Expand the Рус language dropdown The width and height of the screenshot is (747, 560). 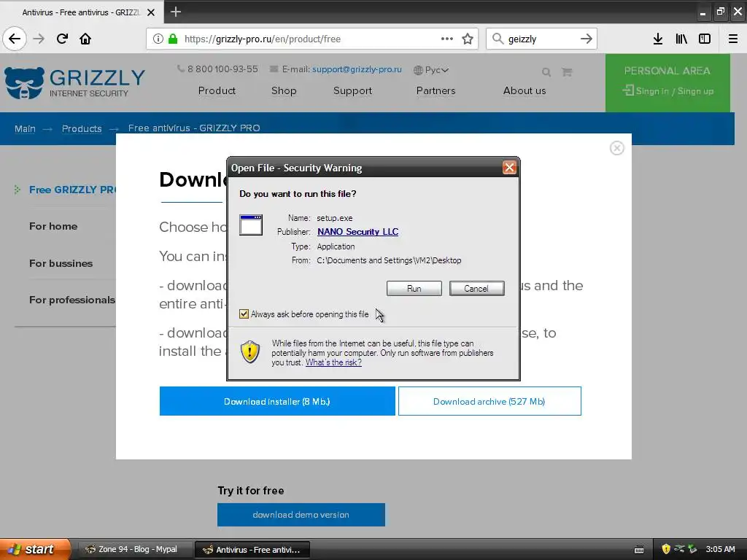coord(431,70)
